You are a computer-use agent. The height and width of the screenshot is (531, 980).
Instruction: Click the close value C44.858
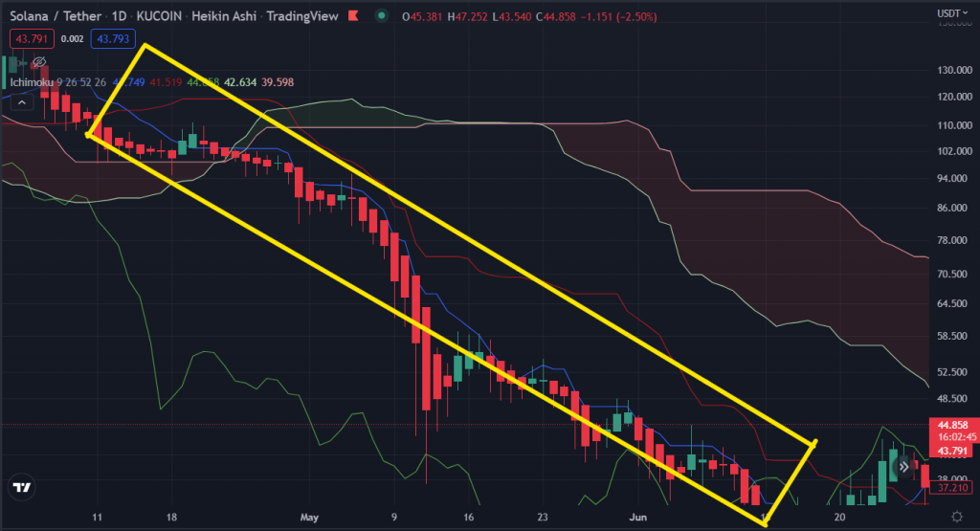[x=556, y=17]
